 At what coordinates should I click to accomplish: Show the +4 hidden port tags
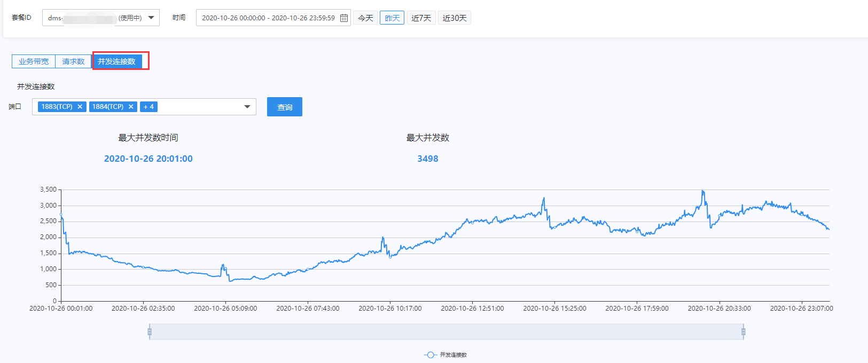[148, 107]
